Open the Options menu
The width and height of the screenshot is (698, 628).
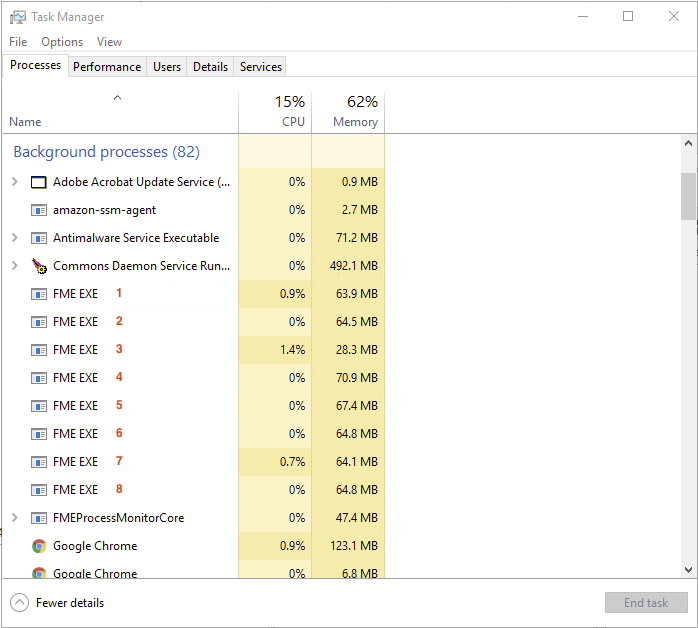(62, 42)
